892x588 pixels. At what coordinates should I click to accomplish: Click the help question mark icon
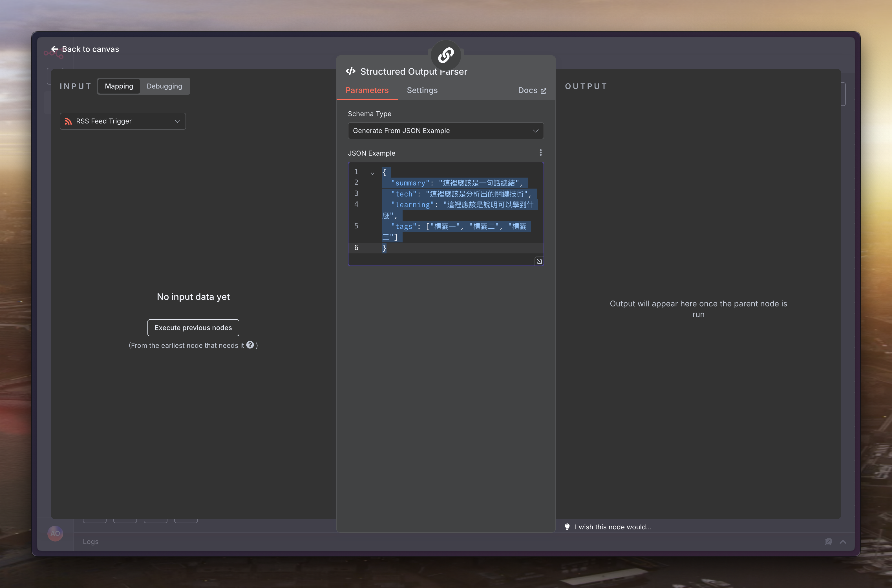pos(250,345)
